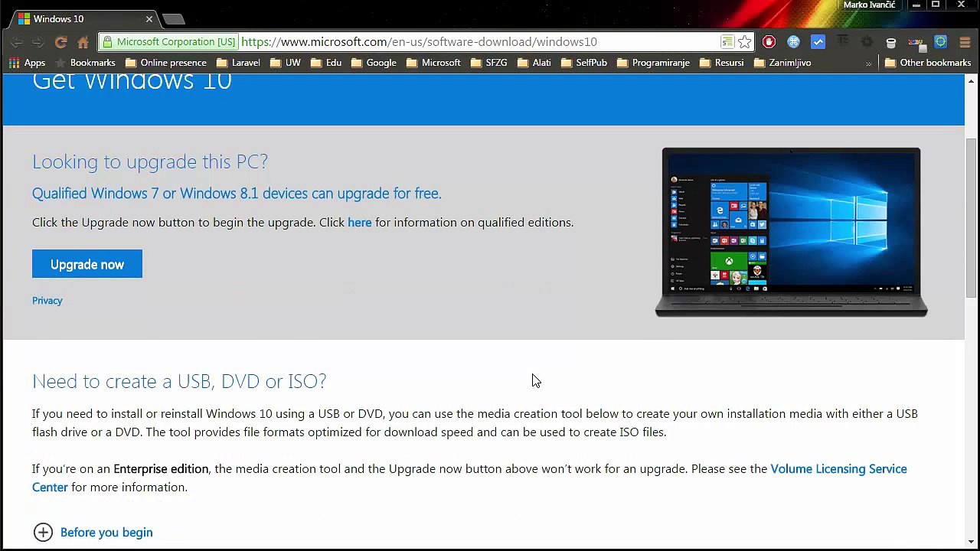
Task: Open the grayed-out T text extension
Action: pos(842,41)
